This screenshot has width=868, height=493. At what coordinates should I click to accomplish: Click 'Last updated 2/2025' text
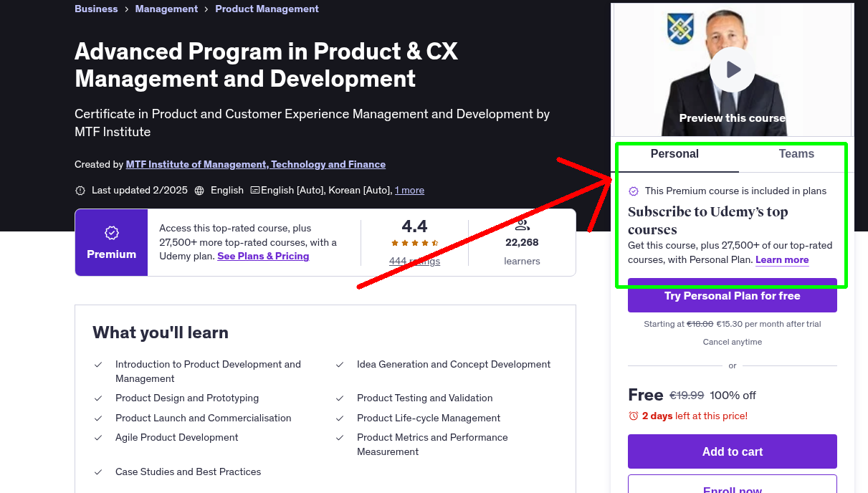tap(140, 190)
